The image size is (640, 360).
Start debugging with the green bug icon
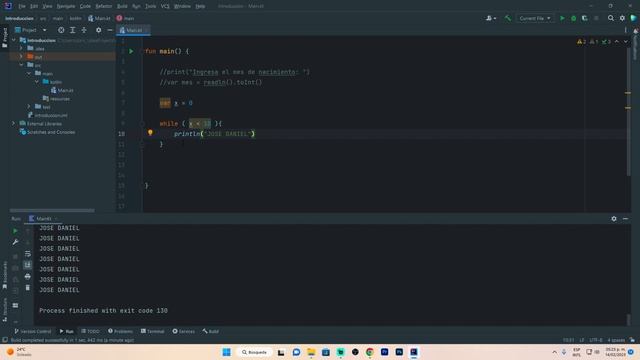573,18
